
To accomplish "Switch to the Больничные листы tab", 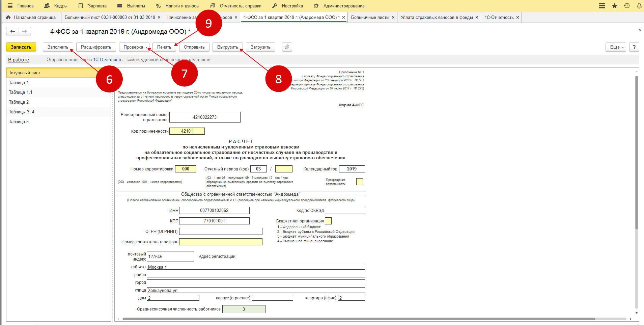I will [x=370, y=17].
